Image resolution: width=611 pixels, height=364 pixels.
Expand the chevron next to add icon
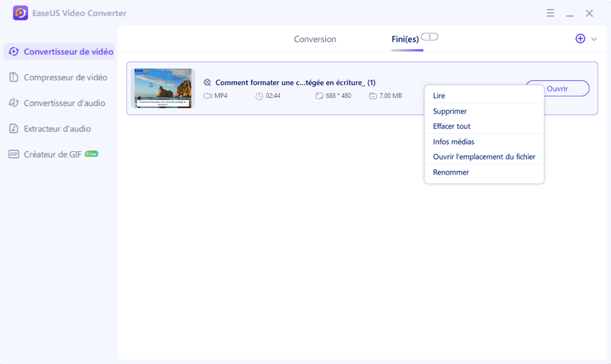click(594, 39)
